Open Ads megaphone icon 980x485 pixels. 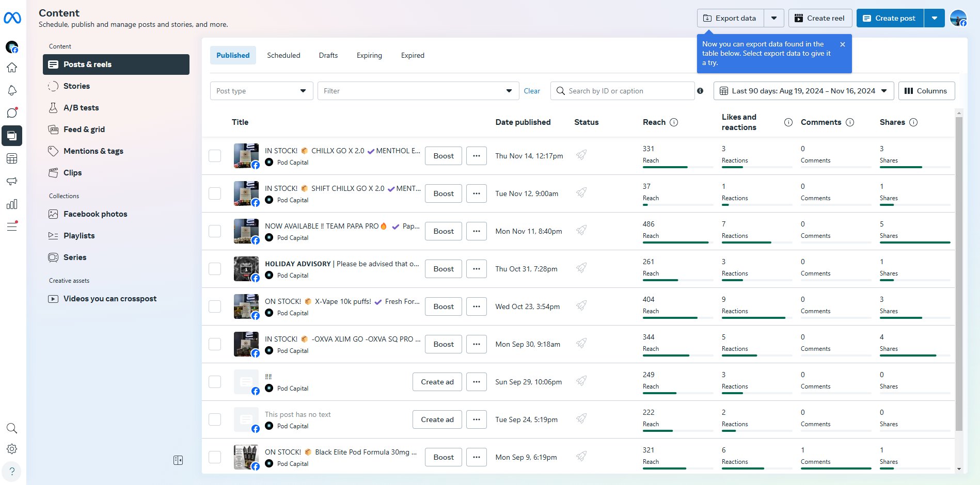pos(12,181)
